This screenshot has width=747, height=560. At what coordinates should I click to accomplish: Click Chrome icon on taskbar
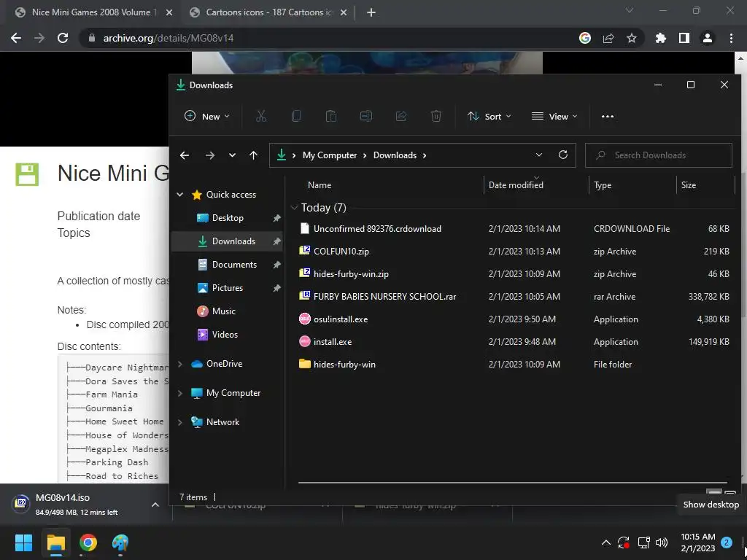[x=88, y=542]
